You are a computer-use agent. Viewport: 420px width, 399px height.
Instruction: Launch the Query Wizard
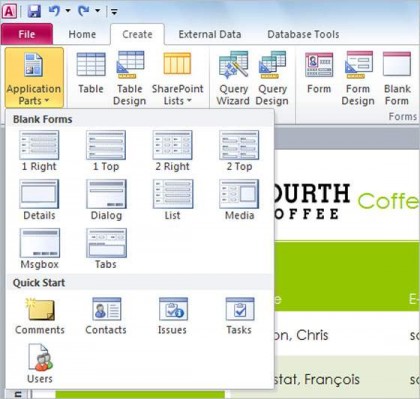[x=233, y=77]
